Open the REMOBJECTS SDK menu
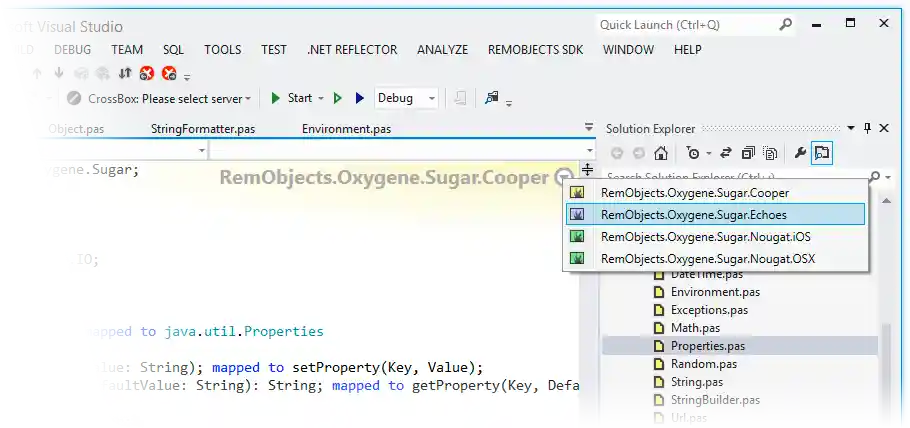The height and width of the screenshot is (428, 910). tap(535, 49)
